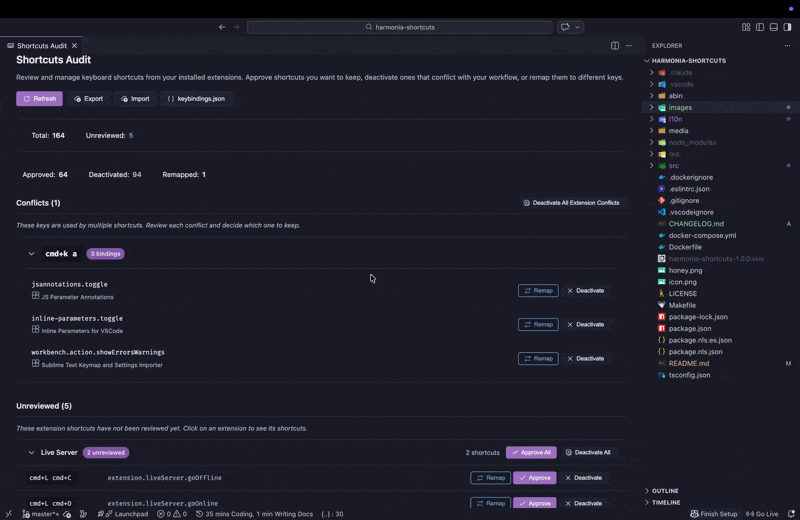
Task: Close the Shortcuts Audit tab
Action: pyautogui.click(x=74, y=45)
